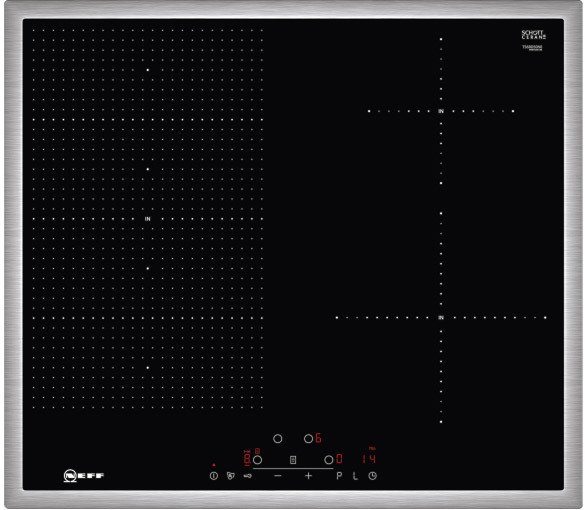Decrease heat with the minus control
Screen dimensions: 585x510
click(278, 476)
